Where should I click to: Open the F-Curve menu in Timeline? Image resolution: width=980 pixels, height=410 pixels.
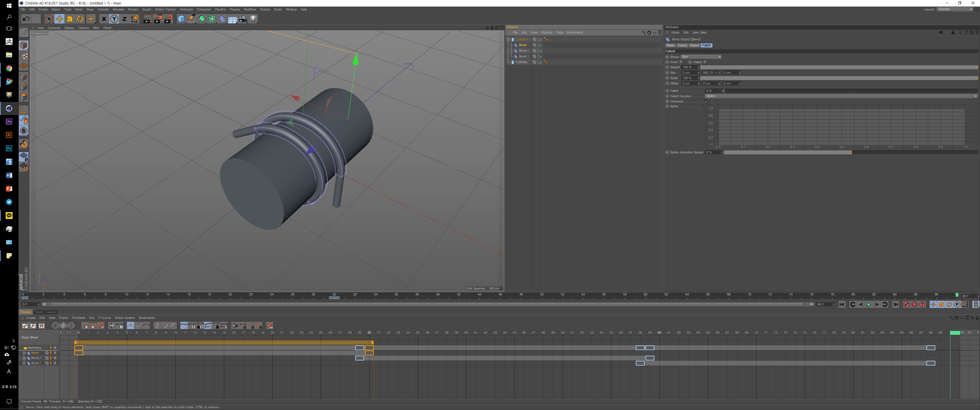[x=105, y=317]
